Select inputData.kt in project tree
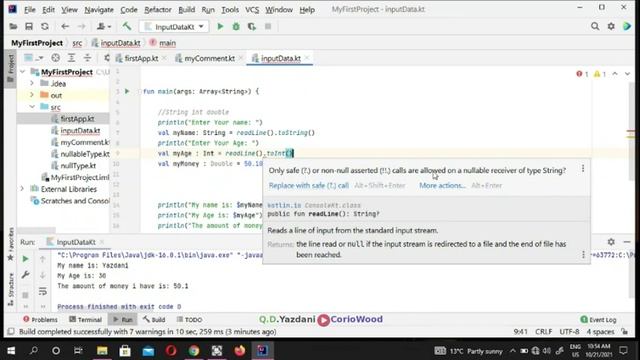This screenshot has height=360, width=640. coord(80,131)
